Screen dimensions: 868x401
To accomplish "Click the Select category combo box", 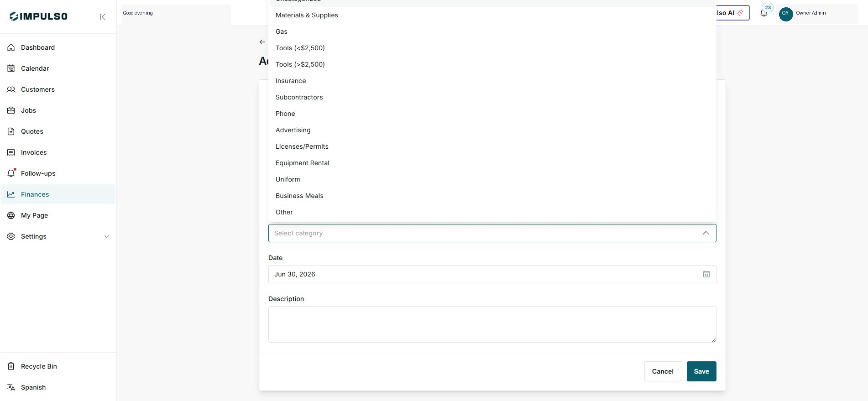I will point(492,233).
